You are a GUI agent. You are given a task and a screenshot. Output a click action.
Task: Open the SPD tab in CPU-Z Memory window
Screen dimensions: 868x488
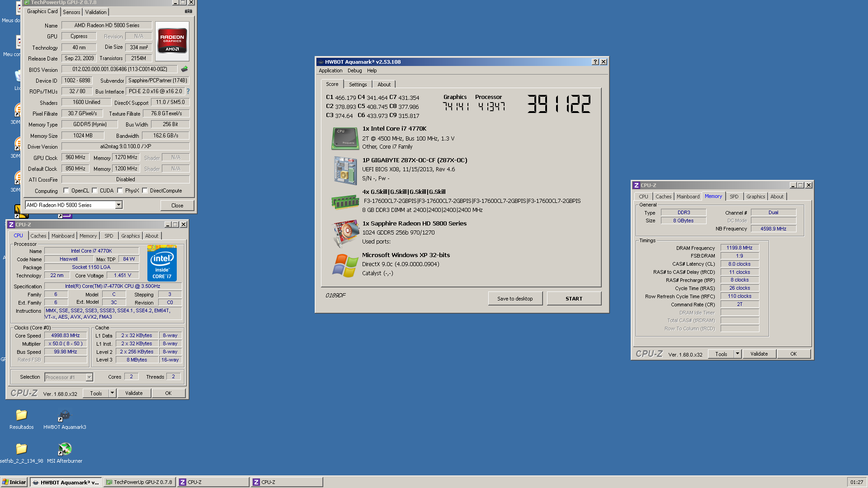click(x=734, y=197)
